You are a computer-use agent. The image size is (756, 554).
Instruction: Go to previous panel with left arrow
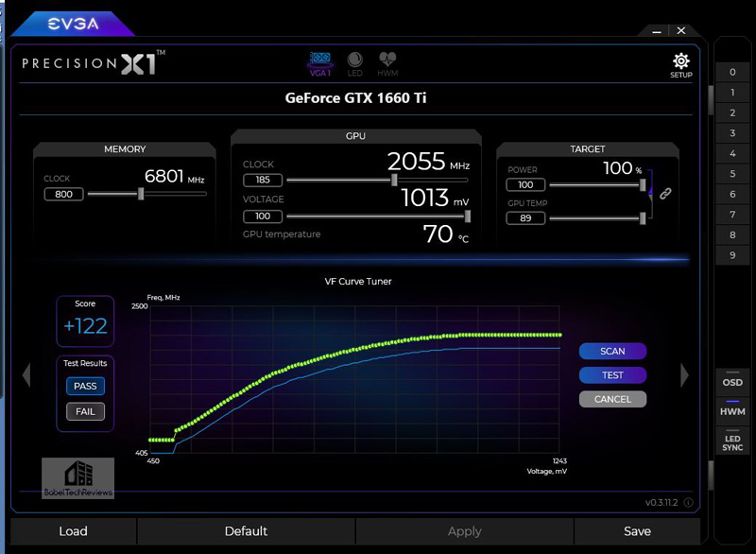(x=26, y=374)
